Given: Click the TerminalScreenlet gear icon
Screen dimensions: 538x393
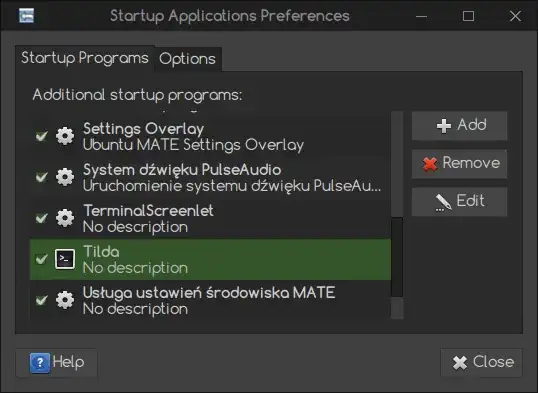Looking at the screenshot, I should (x=65, y=218).
